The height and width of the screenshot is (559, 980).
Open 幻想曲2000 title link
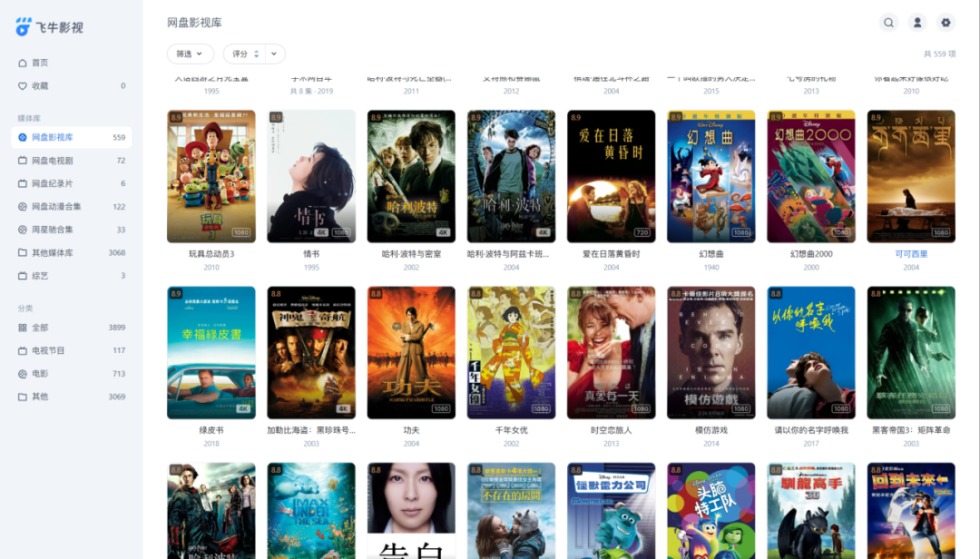[811, 254]
